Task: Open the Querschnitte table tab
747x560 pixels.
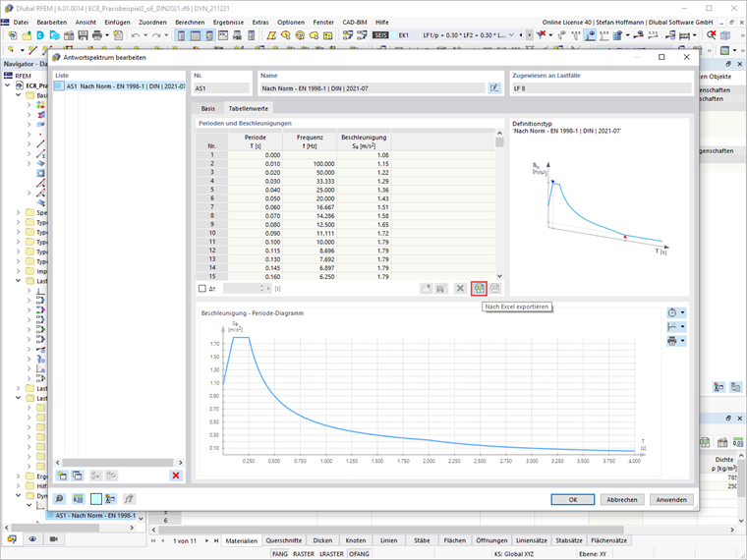Action: (283, 540)
